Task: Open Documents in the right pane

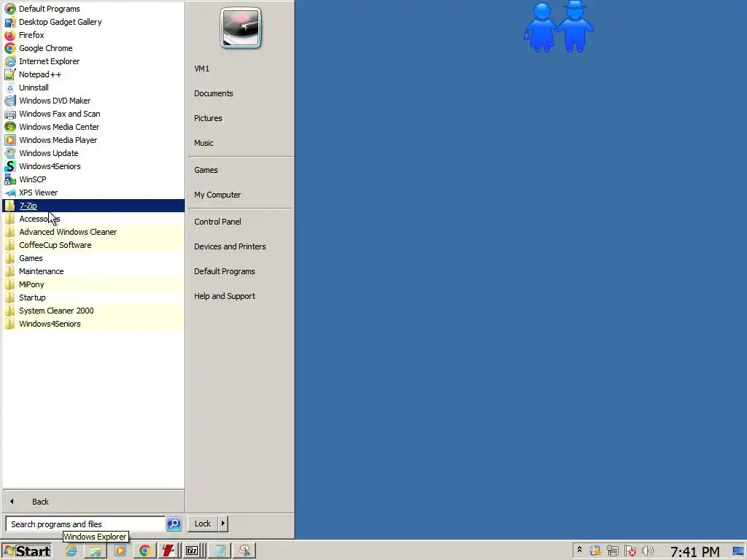Action: [241, 93]
